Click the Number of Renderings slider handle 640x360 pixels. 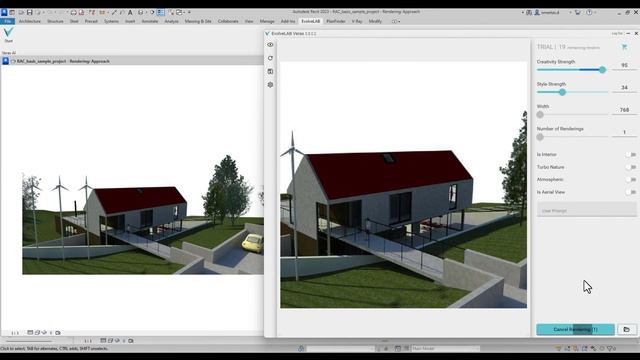pos(540,137)
